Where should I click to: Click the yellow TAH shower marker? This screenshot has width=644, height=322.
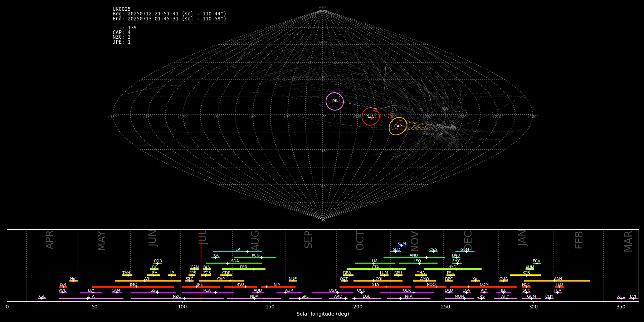(127, 275)
